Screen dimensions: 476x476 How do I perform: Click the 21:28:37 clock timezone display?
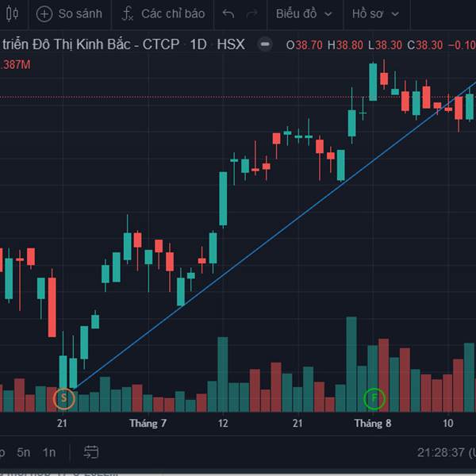[446, 453]
